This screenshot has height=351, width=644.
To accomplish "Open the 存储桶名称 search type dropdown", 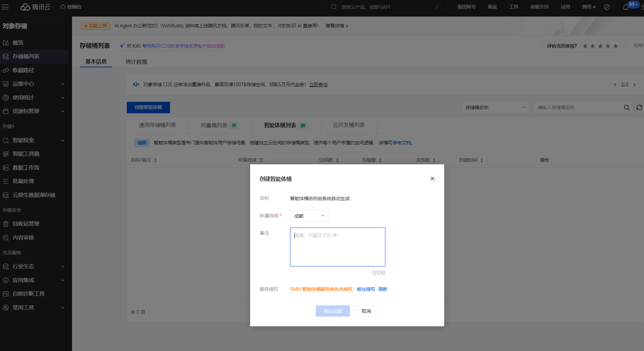I will (495, 108).
